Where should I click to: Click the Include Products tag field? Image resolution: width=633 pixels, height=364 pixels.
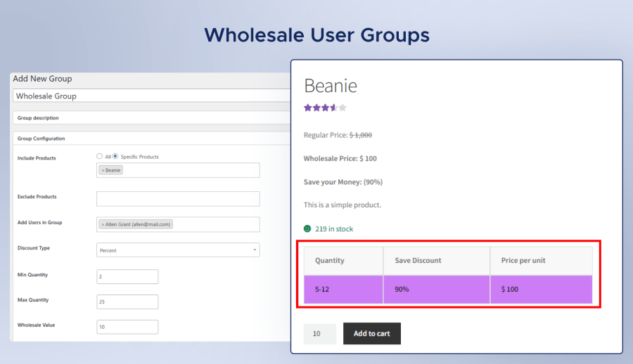[x=178, y=170]
